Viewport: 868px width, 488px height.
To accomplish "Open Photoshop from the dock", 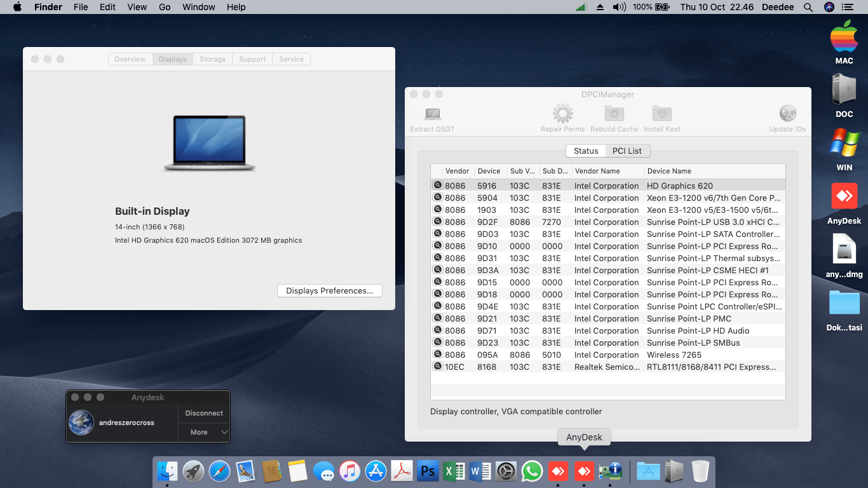I will (x=428, y=471).
